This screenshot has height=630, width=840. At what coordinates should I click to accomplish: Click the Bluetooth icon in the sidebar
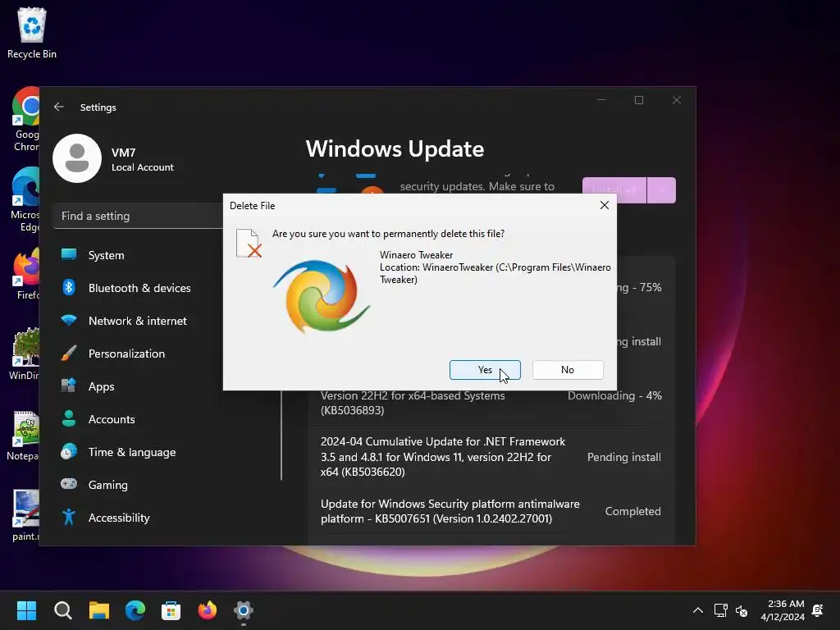click(69, 288)
